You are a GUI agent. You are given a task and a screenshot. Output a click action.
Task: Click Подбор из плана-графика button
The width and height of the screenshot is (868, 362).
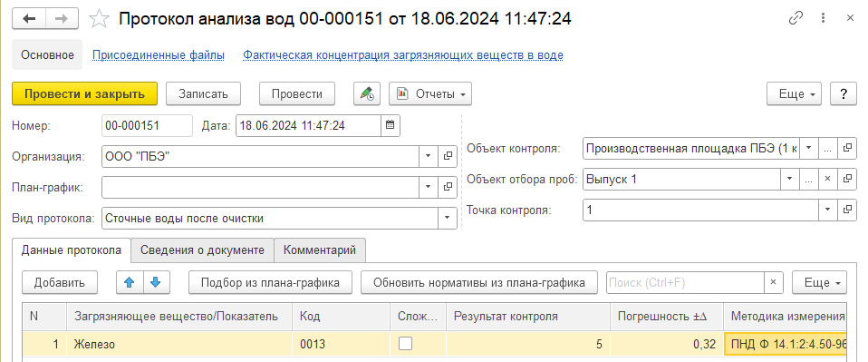click(x=270, y=282)
